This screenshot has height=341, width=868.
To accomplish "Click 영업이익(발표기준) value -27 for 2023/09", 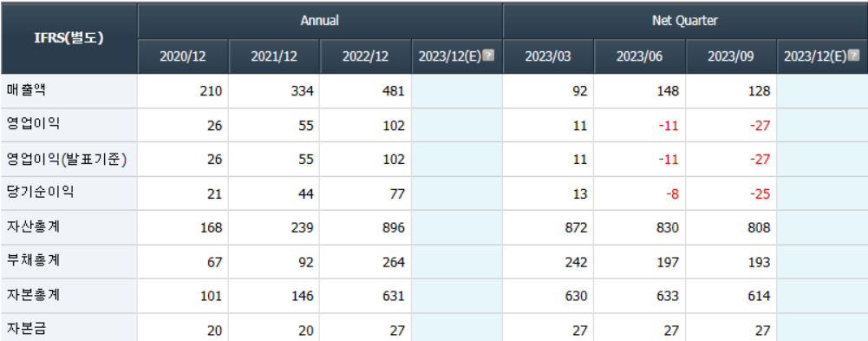I will point(760,160).
